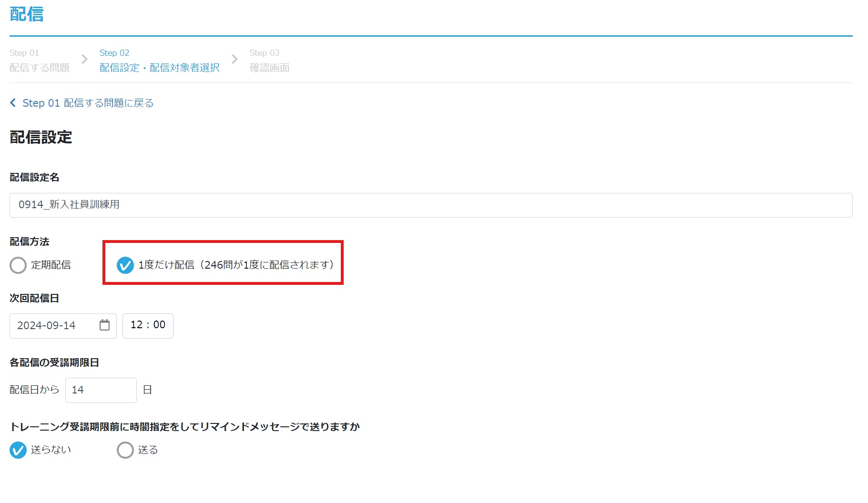Click the Step 03 確認画面 step
Screen dimensions: 868x503
269,60
